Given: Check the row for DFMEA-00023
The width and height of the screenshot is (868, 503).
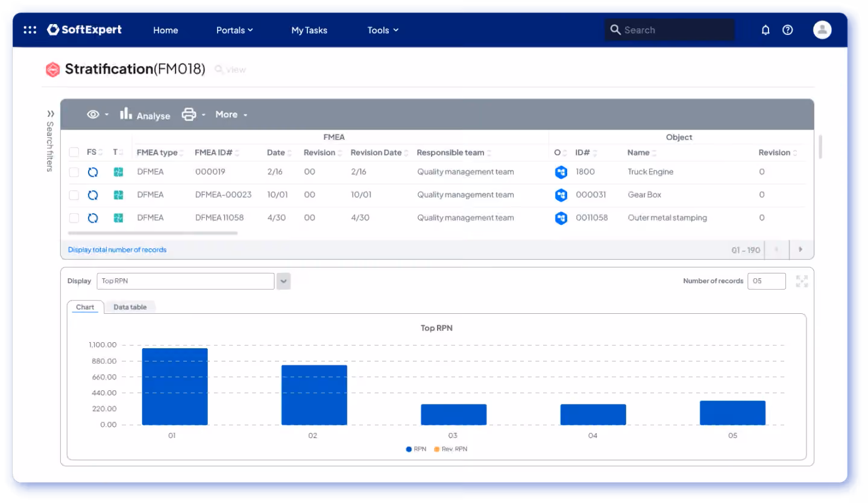Looking at the screenshot, I should [74, 195].
